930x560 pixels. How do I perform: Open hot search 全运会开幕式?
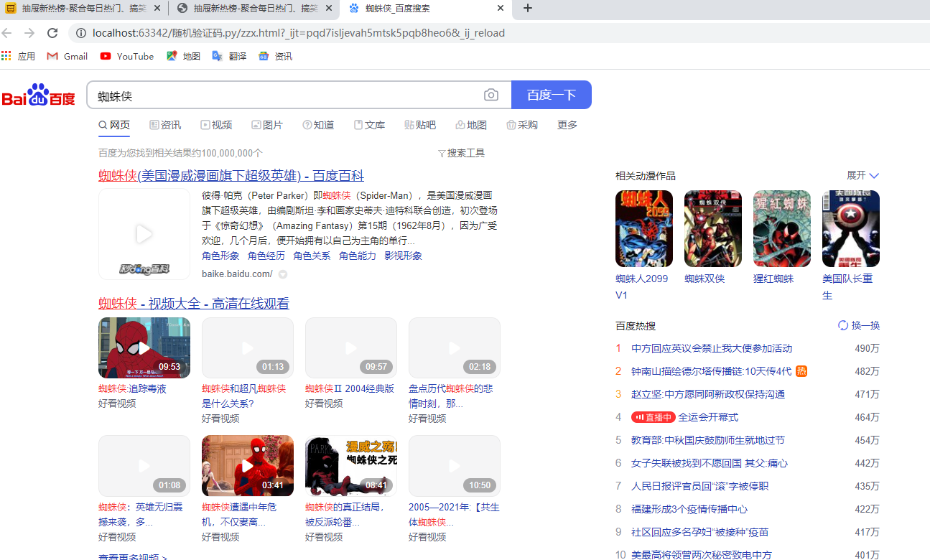pyautogui.click(x=708, y=417)
